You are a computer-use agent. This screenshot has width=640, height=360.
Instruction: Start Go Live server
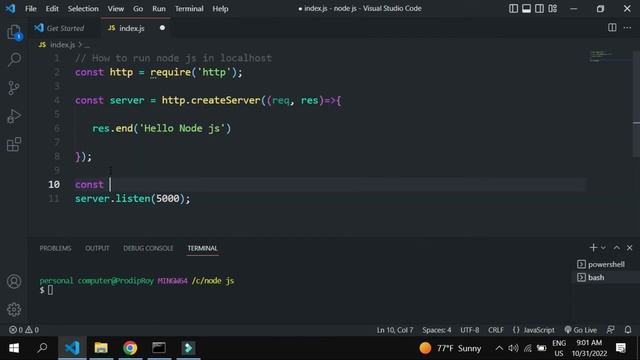[580, 330]
